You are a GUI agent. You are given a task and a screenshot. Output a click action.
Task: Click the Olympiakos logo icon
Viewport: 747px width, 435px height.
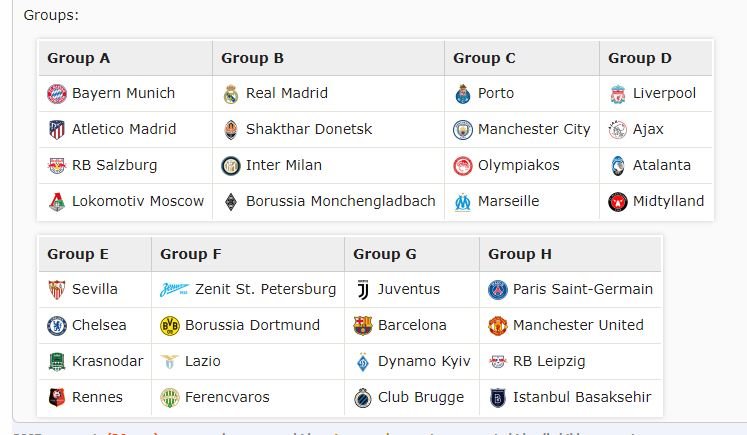pos(462,166)
